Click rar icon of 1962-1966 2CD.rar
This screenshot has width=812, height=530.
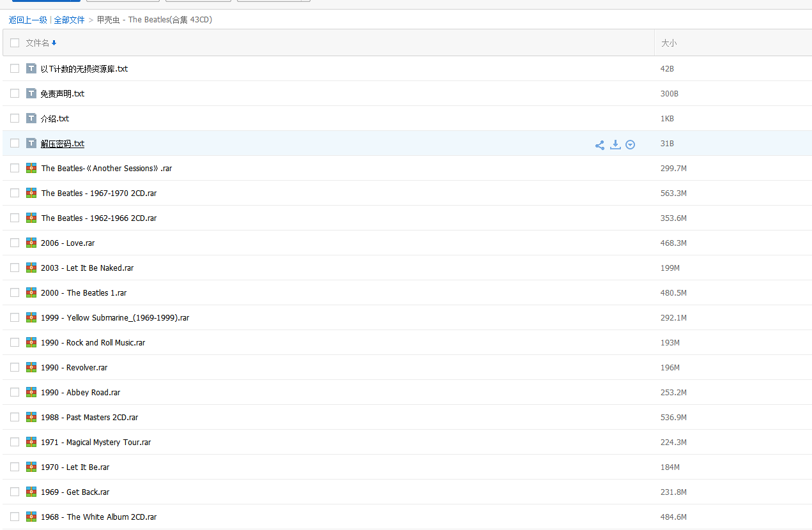pos(31,218)
